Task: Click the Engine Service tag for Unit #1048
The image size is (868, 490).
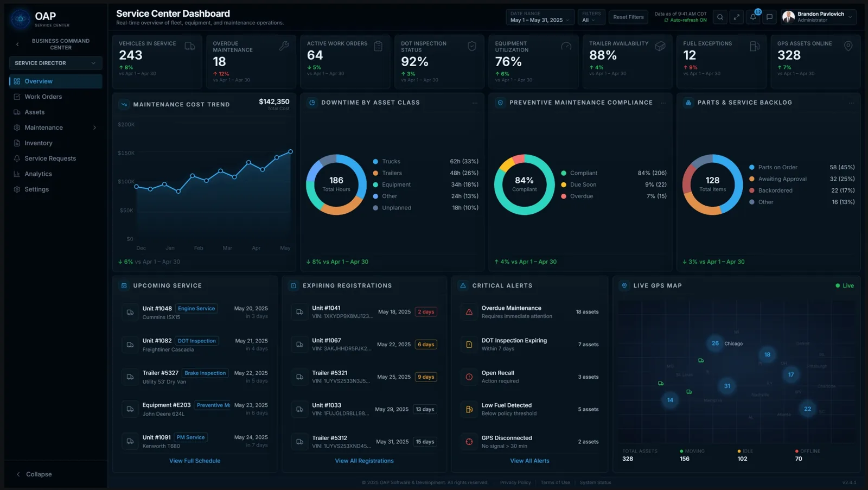Action: [196, 309]
